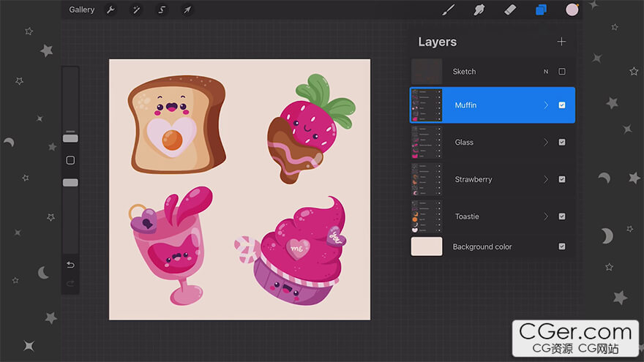Expand the Toastie layer group
Image resolution: width=644 pixels, height=362 pixels.
pyautogui.click(x=545, y=216)
